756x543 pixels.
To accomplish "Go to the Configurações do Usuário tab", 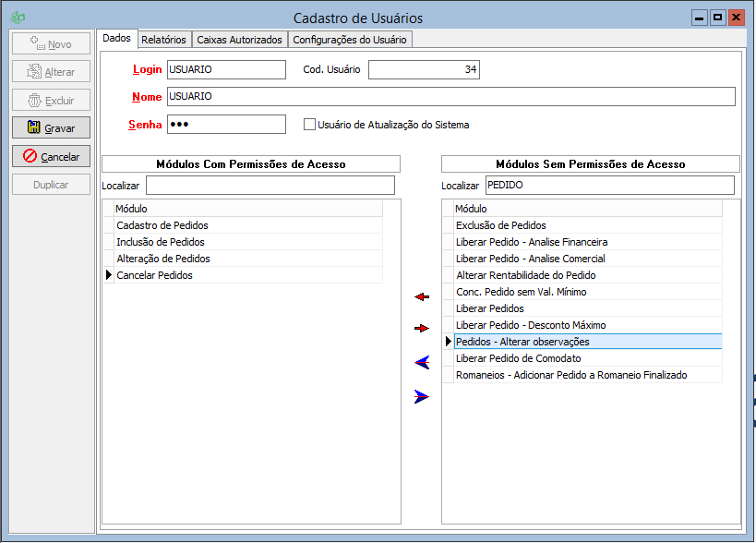I will [x=349, y=40].
